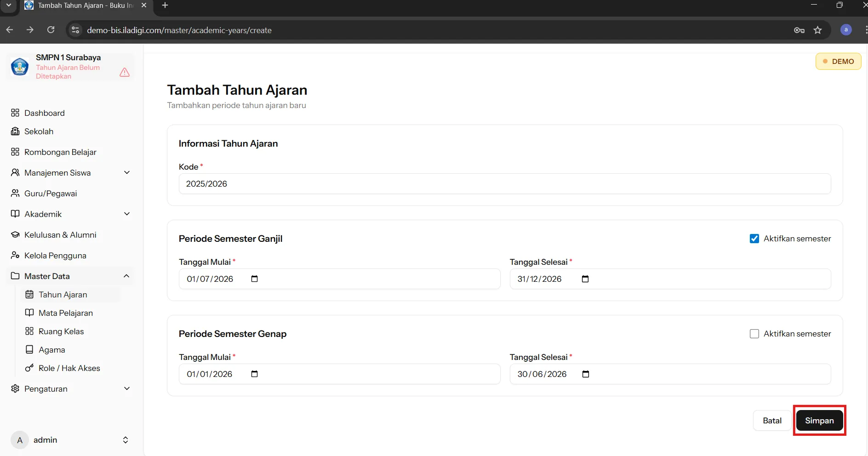The image size is (868, 456).
Task: Click the Dashboard grid icon
Action: click(15, 113)
